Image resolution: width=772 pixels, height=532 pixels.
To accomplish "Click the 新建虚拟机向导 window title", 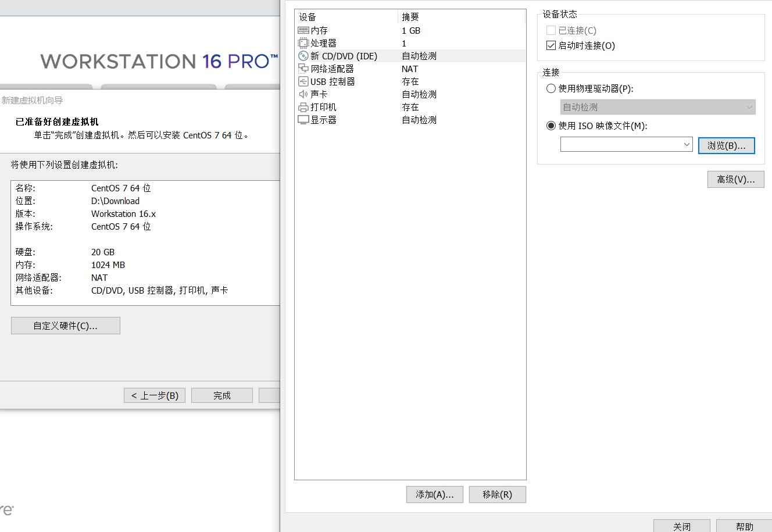I will (32, 101).
